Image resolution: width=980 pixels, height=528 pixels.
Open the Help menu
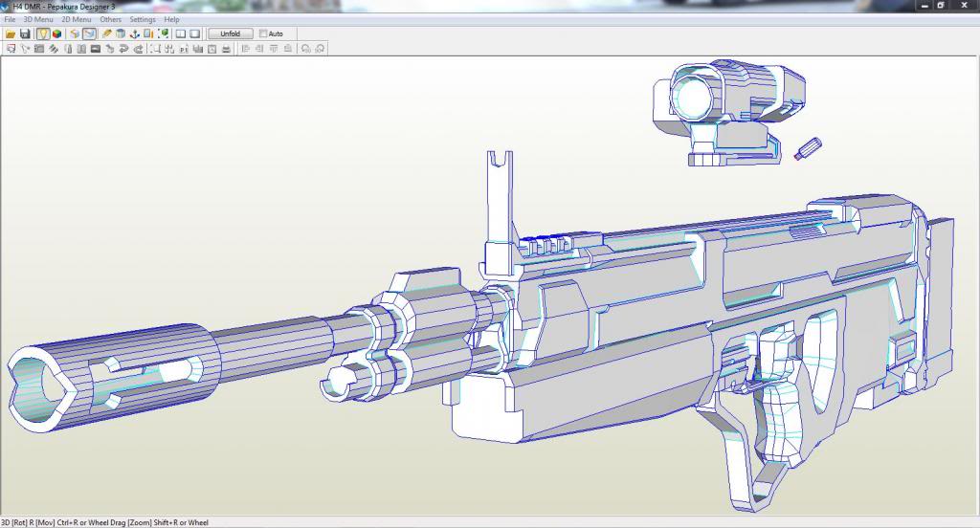click(x=171, y=19)
